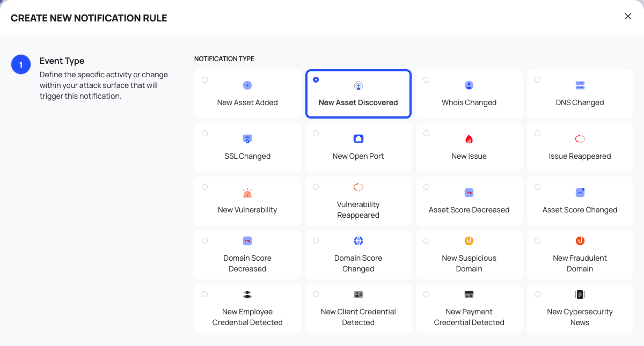Click the Domain Score Changed globe icon
Viewport: 644px width, 346px height.
358,241
